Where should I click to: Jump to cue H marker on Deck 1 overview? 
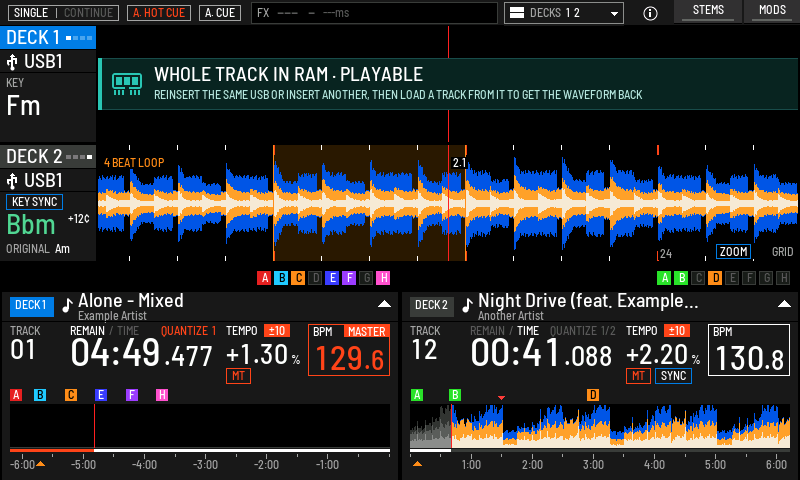point(162,395)
